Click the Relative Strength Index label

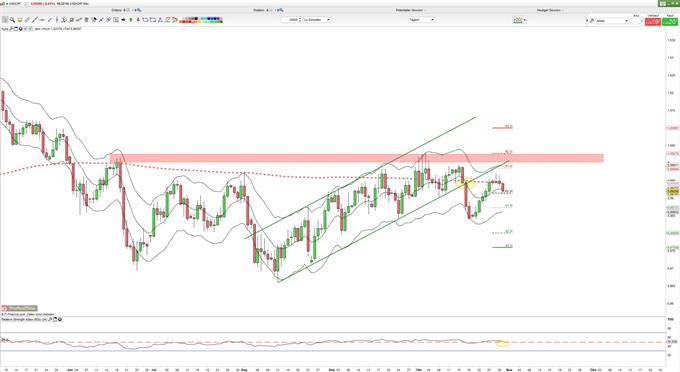pos(24,319)
